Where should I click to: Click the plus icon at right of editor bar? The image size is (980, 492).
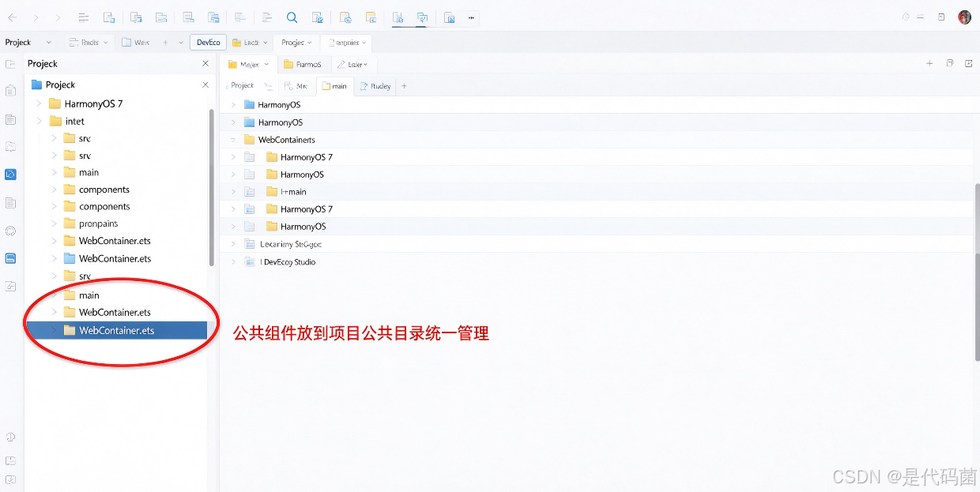pyautogui.click(x=929, y=64)
